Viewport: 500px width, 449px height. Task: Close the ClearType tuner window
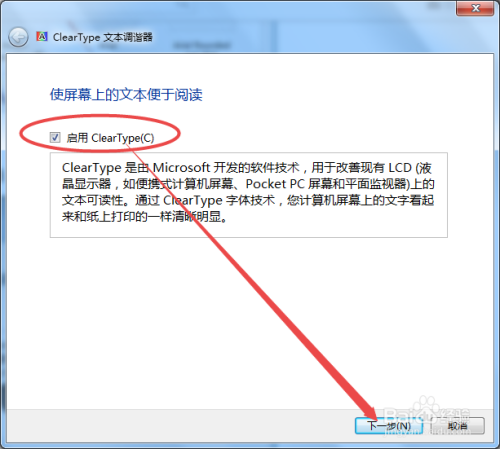(x=475, y=8)
